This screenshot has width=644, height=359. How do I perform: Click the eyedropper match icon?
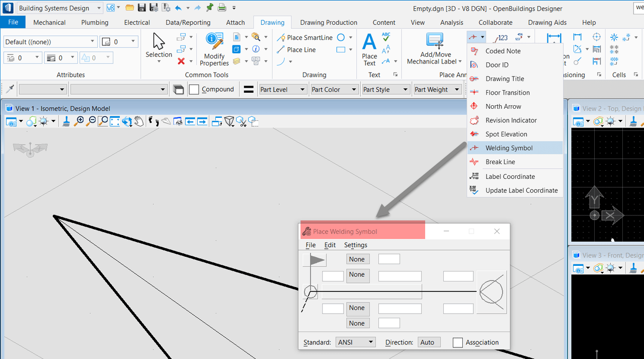[x=10, y=89]
